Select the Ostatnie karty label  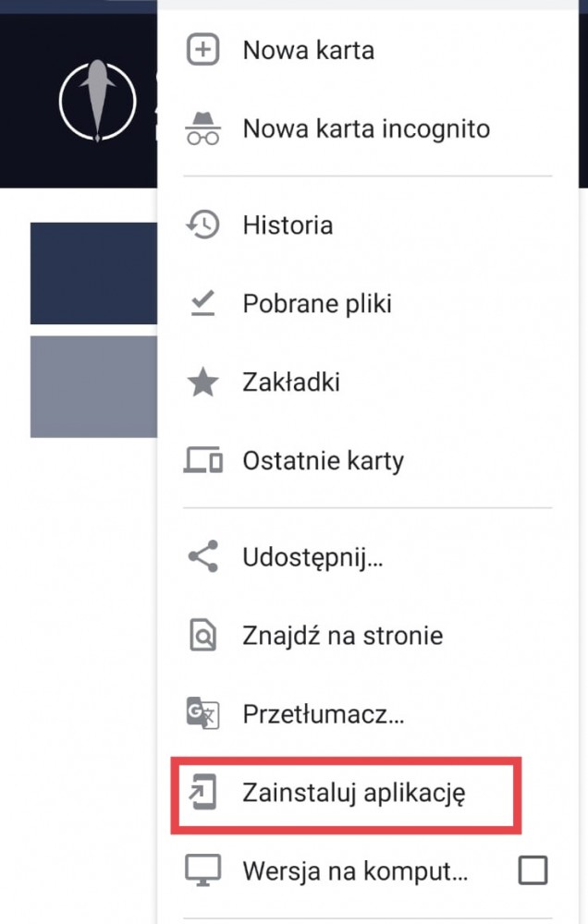324,461
